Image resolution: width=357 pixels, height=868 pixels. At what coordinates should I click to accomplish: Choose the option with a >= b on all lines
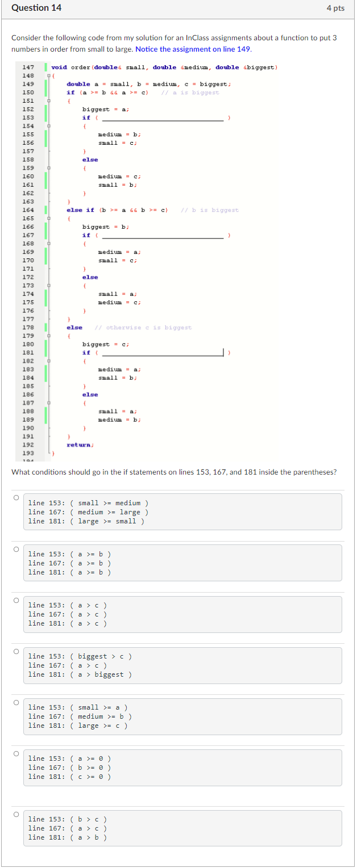16,549
